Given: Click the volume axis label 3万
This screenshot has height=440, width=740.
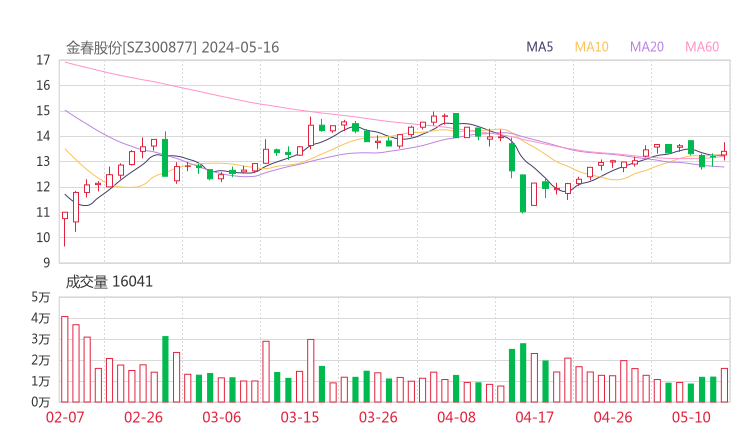Looking at the screenshot, I should coord(41,339).
